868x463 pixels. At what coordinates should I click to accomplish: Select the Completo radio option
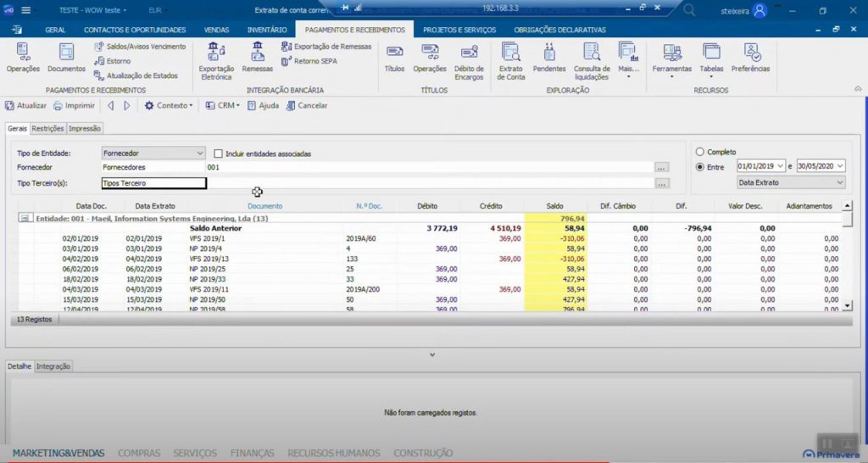pyautogui.click(x=699, y=152)
